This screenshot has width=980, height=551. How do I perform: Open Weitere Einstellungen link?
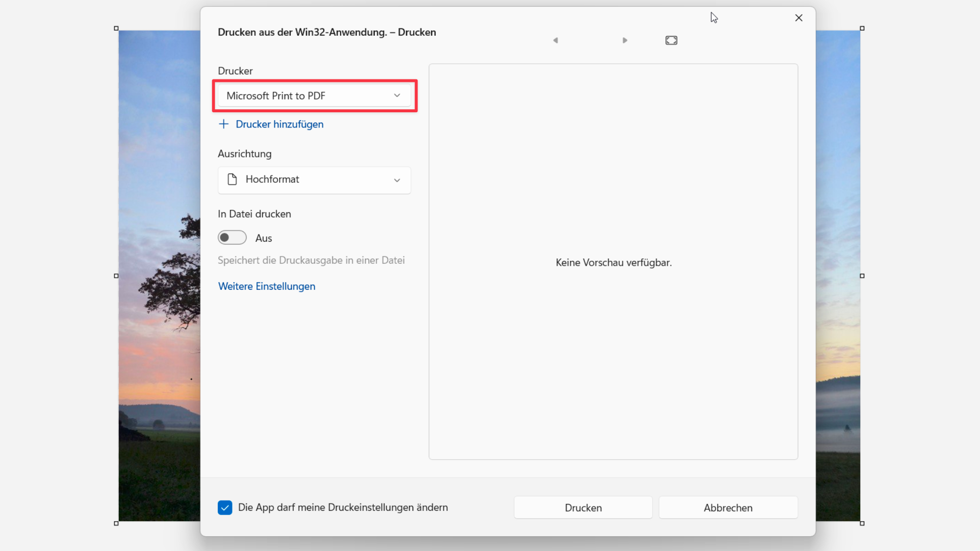[x=267, y=286]
